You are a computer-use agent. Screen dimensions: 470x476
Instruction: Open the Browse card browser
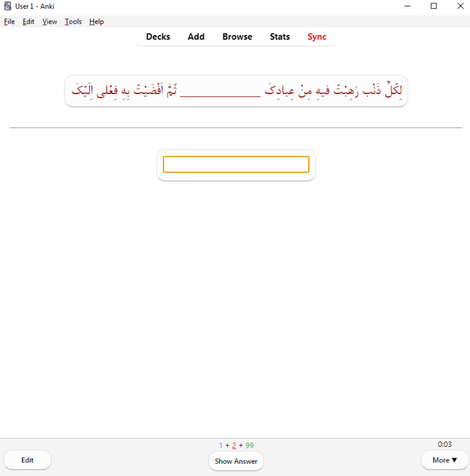click(x=237, y=37)
